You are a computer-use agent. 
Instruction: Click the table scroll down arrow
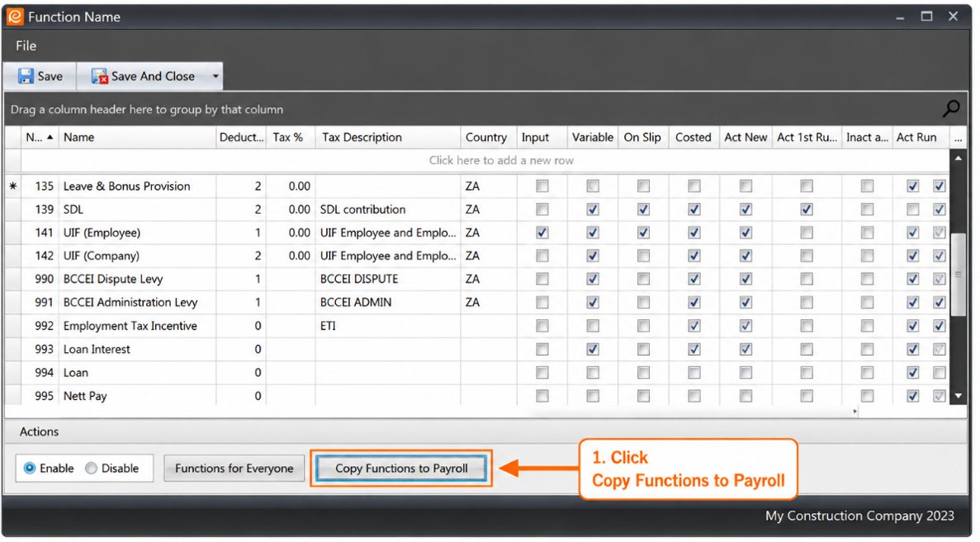point(959,396)
